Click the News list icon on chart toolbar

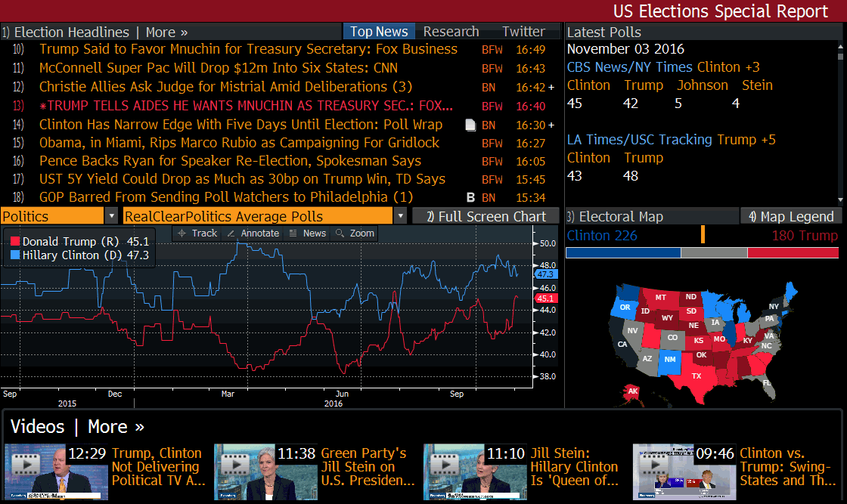tap(293, 233)
